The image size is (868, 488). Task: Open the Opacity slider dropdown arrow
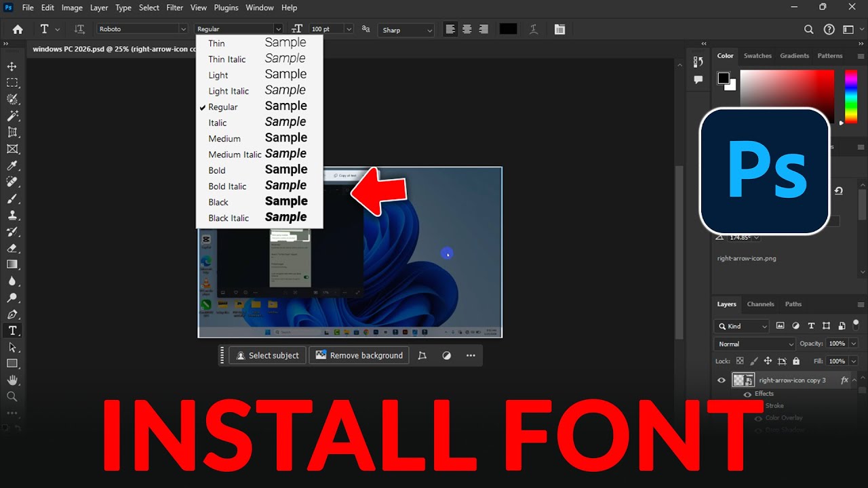click(853, 344)
